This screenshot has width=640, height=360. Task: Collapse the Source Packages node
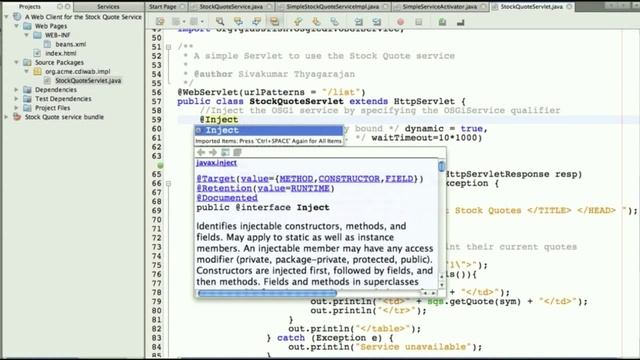pyautogui.click(x=16, y=62)
